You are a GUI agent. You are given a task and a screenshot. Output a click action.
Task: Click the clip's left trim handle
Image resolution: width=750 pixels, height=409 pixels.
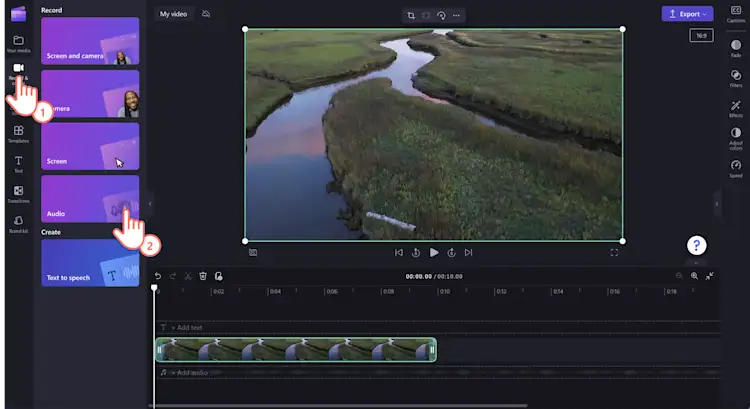(x=160, y=350)
